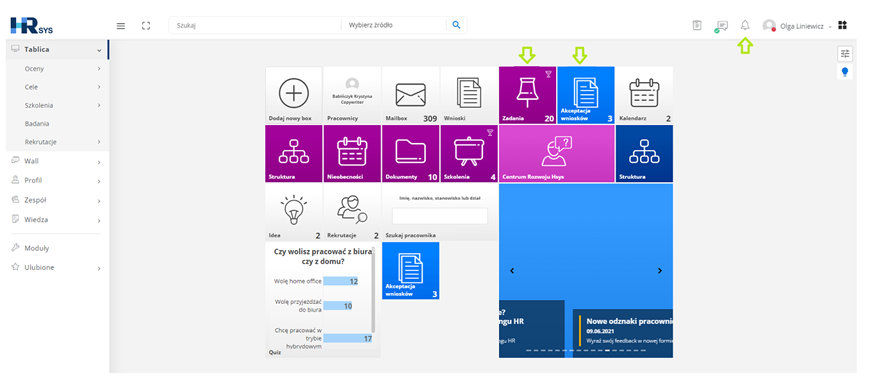Open the user menu arrow beside Olga Liniewicz
This screenshot has width=872, height=380.
[x=830, y=27]
